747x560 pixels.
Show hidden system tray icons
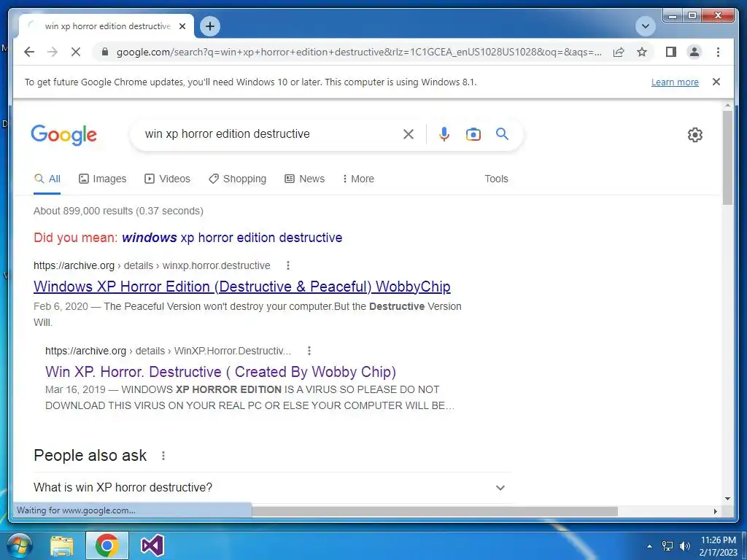(649, 546)
